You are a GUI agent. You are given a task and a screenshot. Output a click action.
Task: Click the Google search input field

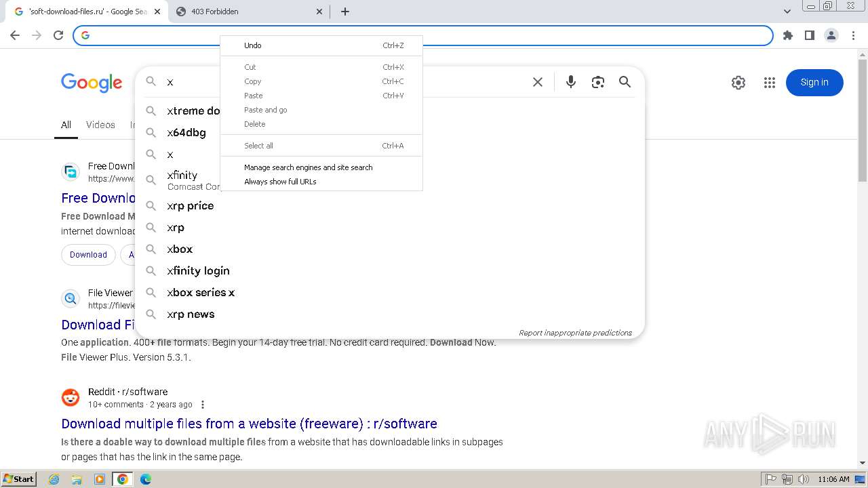346,82
